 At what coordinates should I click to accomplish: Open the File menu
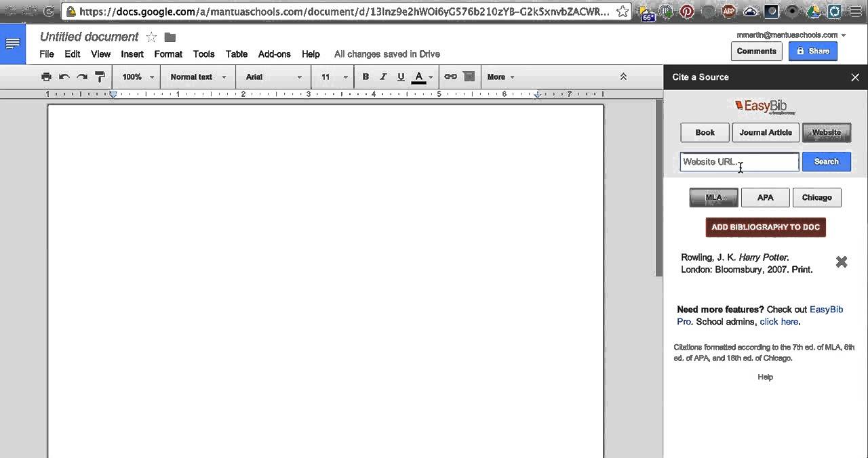[47, 54]
